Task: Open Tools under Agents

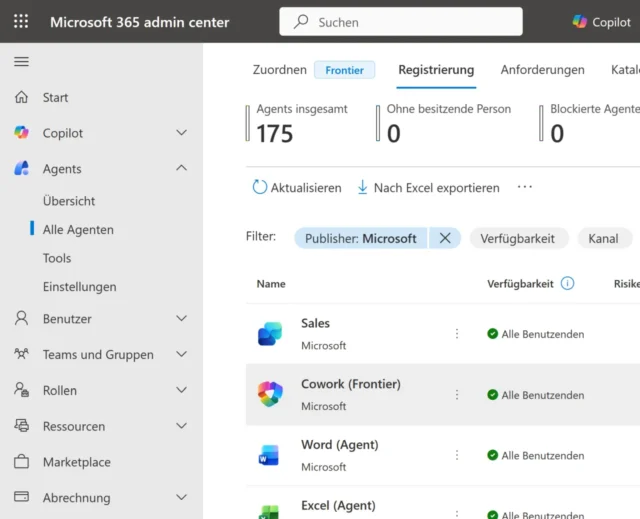Action: click(57, 258)
